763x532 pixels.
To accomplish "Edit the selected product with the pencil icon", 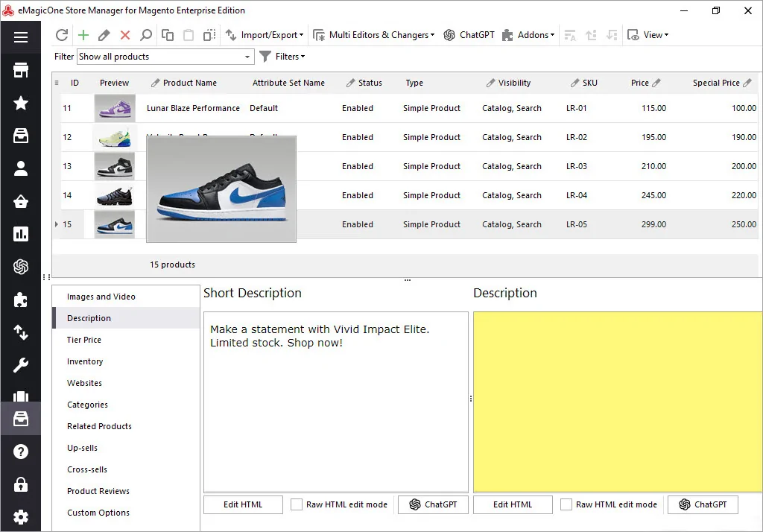I will tap(104, 35).
